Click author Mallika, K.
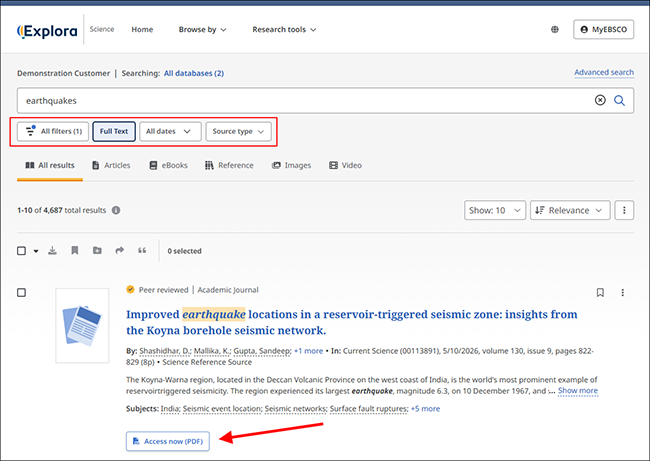The image size is (650, 461). [212, 351]
